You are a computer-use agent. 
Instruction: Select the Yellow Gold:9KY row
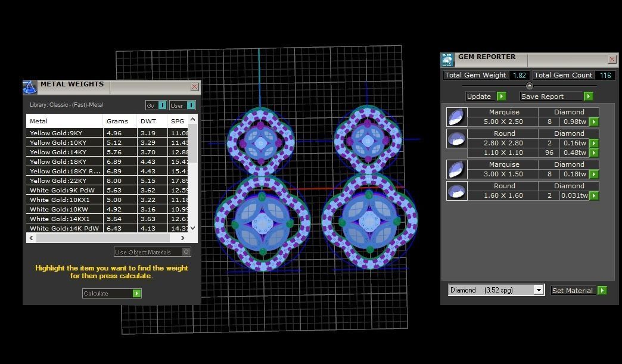[107, 133]
